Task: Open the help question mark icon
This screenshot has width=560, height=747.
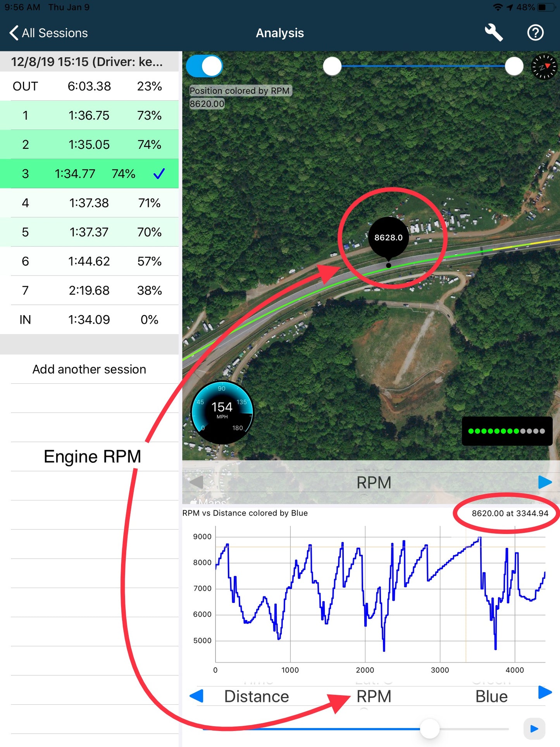Action: [536, 33]
